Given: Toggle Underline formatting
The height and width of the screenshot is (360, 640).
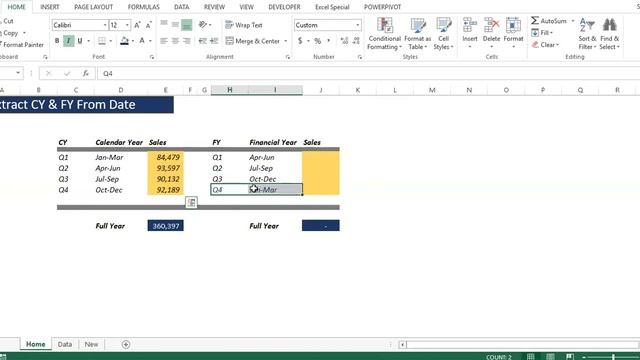Looking at the screenshot, I should (x=80, y=41).
